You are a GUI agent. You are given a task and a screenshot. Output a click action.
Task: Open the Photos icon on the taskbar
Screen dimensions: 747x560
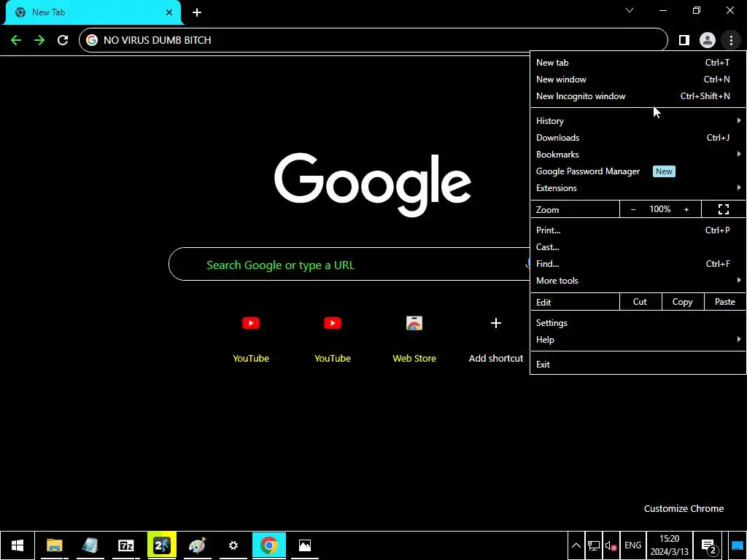[305, 545]
